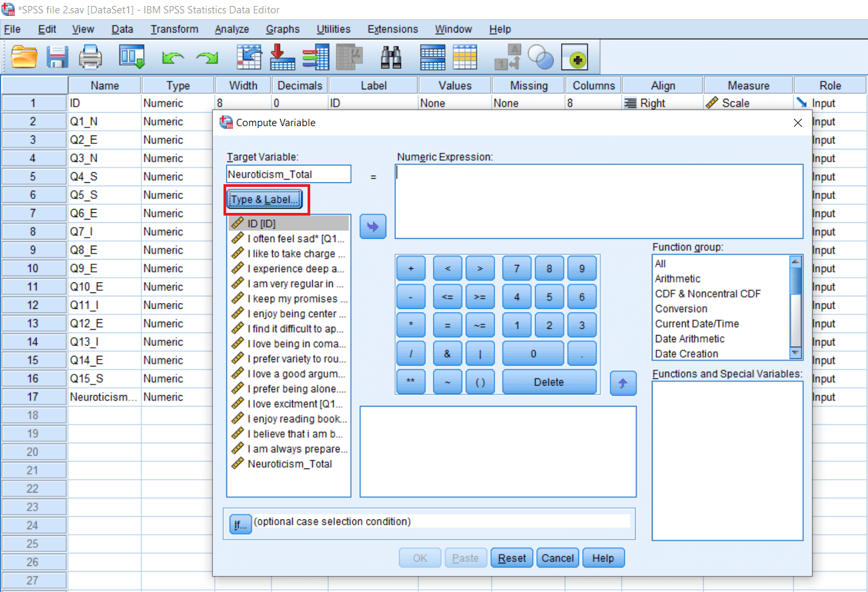
Task: Click the Value Labels 1-to-A icon
Action: (x=507, y=57)
